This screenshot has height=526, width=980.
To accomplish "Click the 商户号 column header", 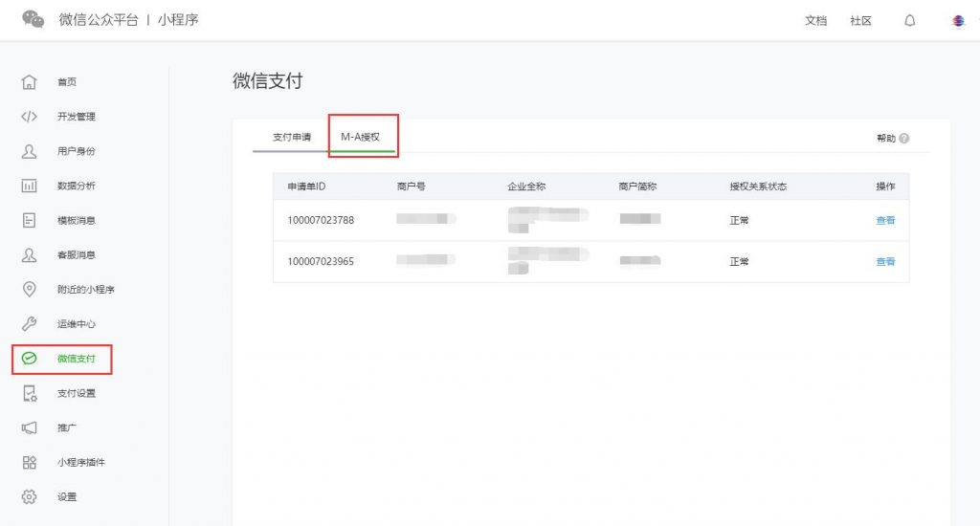I will pos(412,186).
